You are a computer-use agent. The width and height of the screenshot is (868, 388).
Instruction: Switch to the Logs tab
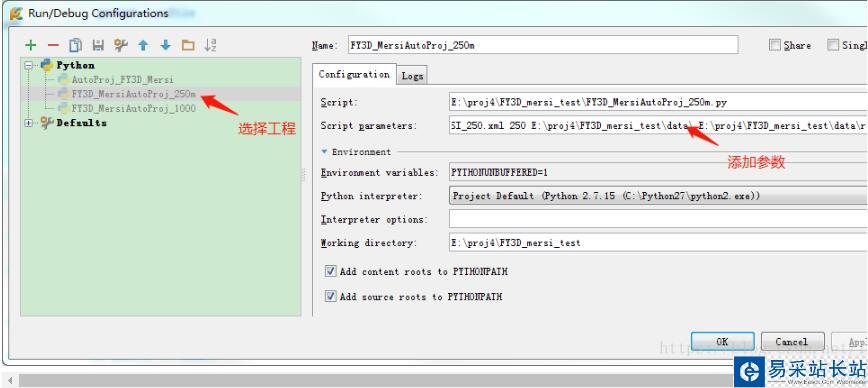pyautogui.click(x=412, y=76)
